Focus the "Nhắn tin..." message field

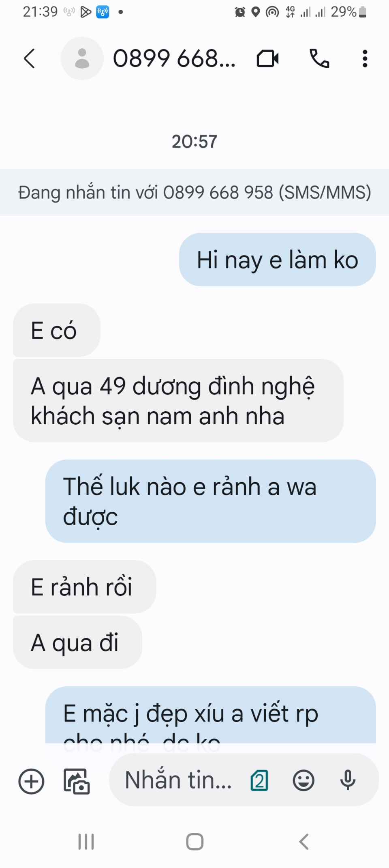coord(178,780)
